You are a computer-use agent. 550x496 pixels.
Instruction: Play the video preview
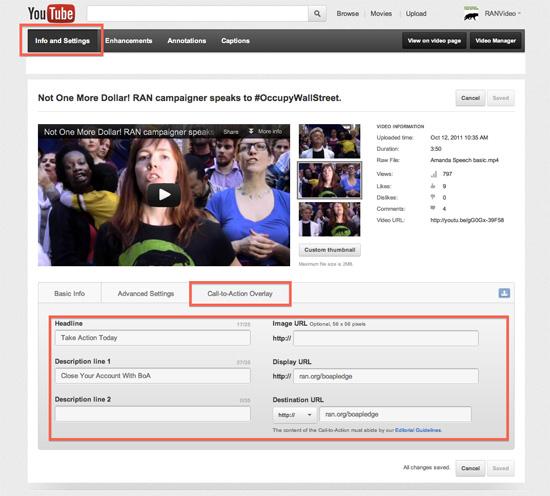pyautogui.click(x=164, y=194)
